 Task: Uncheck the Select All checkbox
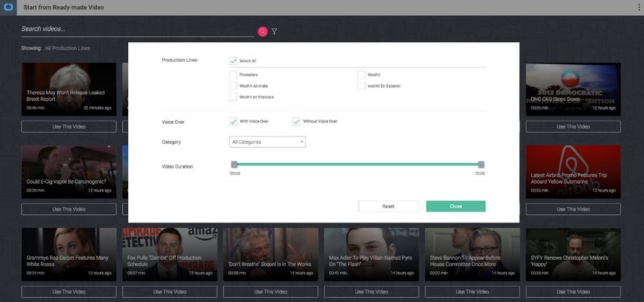(x=233, y=61)
